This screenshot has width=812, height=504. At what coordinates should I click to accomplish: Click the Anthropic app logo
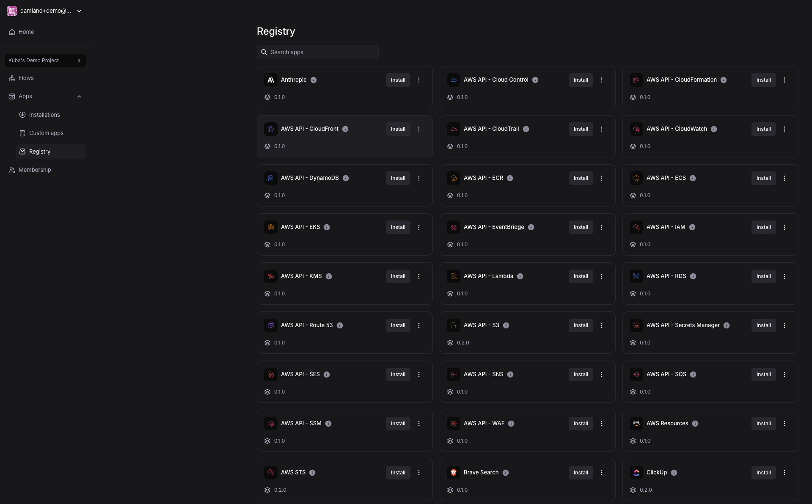[271, 80]
